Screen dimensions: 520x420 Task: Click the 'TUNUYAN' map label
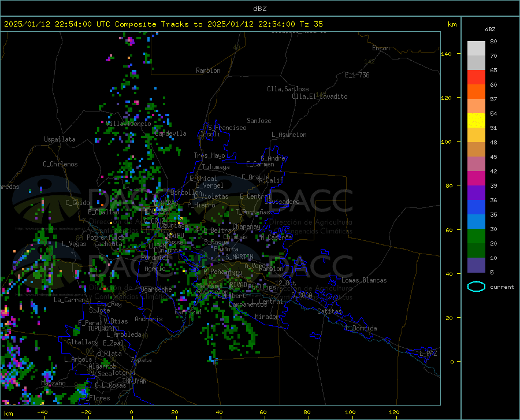(x=134, y=381)
